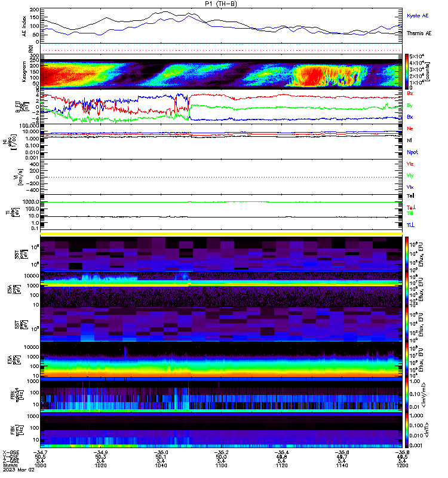Select the red Ne density legend label
Image resolution: width=448 pixels, height=478 pixels.
tap(410, 128)
